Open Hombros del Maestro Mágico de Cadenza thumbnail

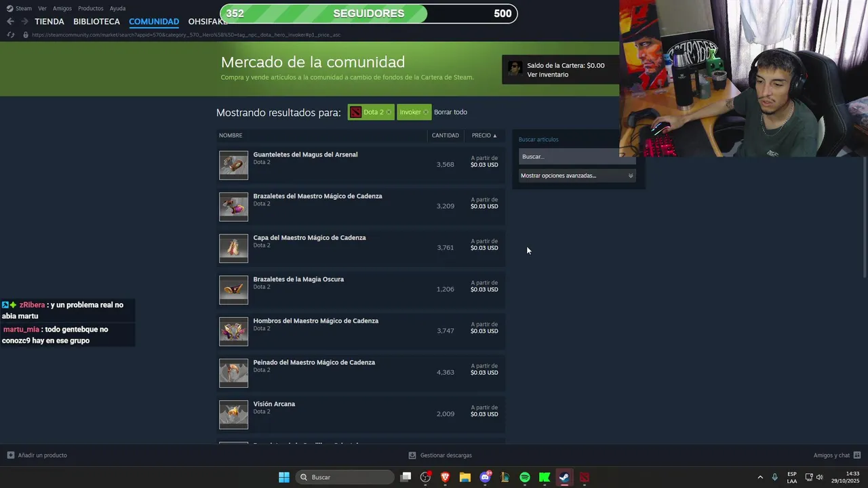click(x=233, y=331)
